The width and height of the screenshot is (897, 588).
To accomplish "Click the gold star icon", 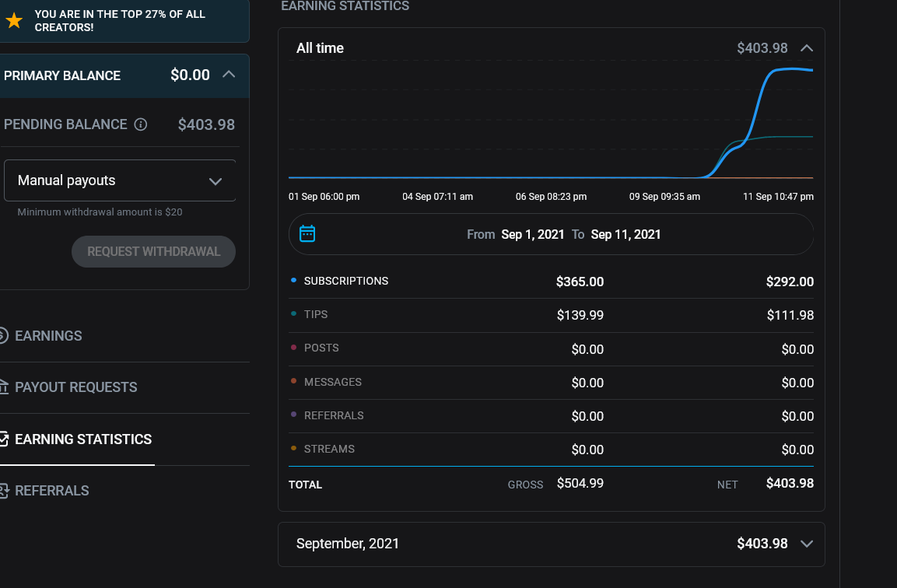I will pos(14,20).
